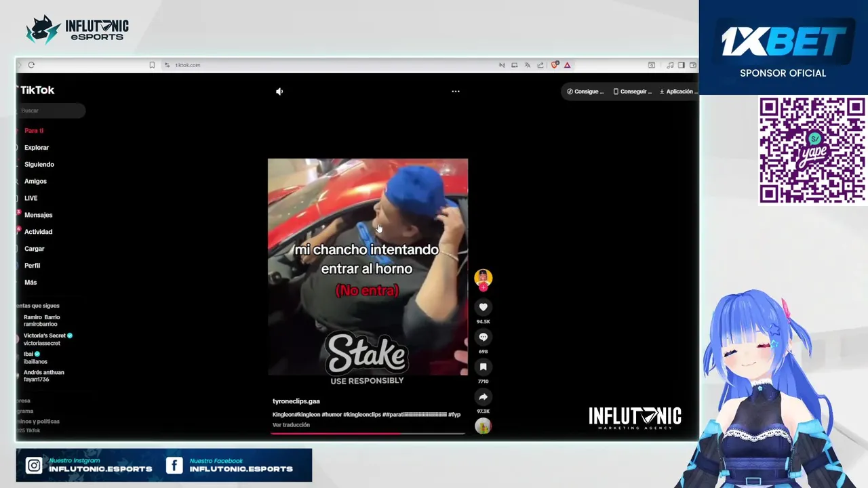
Task: Click Ver traducción link
Action: tap(291, 425)
